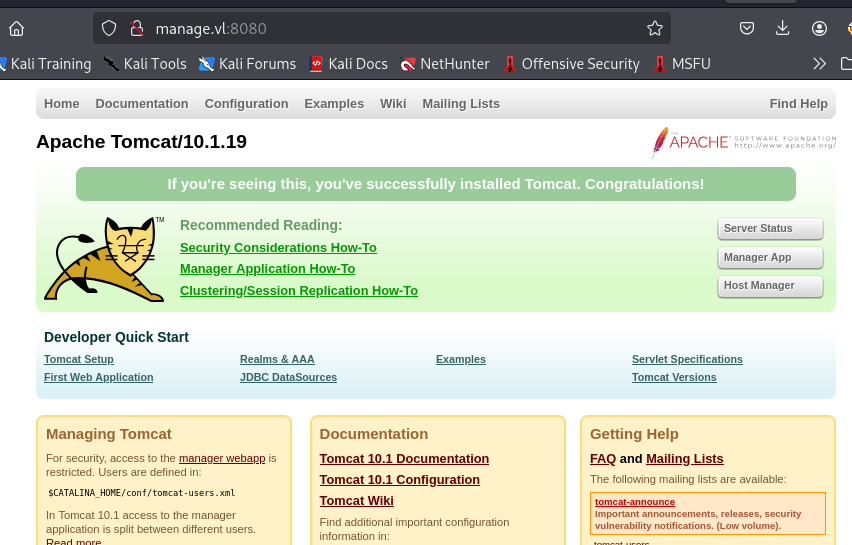Bookmark this page with star icon
The image size is (852, 545).
[655, 28]
